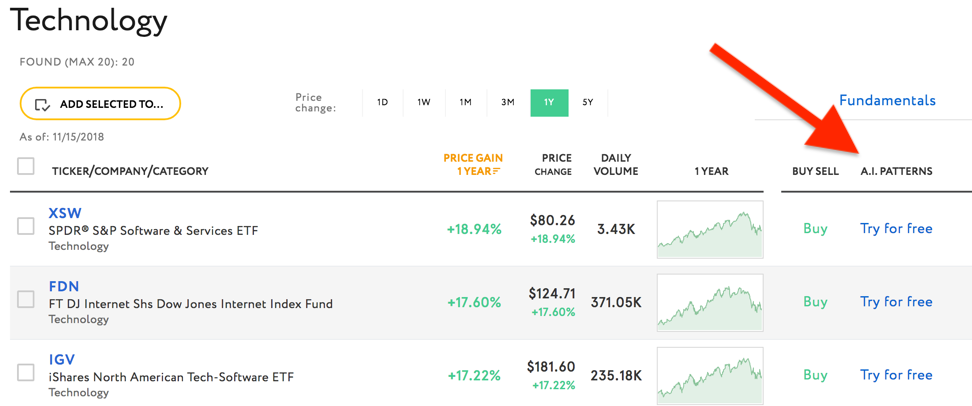The height and width of the screenshot is (406, 972).
Task: Click Try for free in IGV row
Action: point(896,375)
